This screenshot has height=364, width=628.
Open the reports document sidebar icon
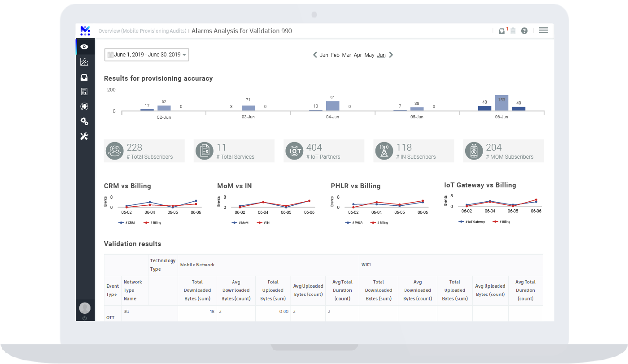pyautogui.click(x=84, y=91)
